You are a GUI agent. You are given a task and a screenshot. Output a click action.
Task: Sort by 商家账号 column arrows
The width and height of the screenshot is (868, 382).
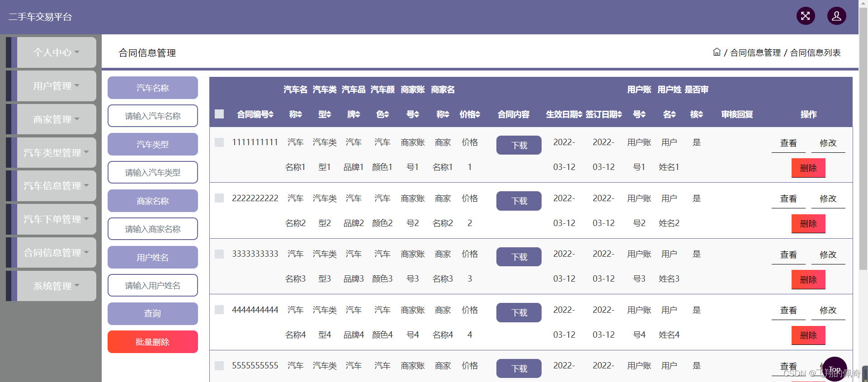[416, 114]
